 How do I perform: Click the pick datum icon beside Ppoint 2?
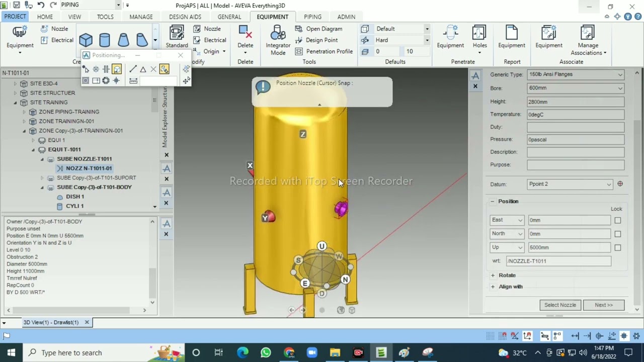tap(620, 184)
